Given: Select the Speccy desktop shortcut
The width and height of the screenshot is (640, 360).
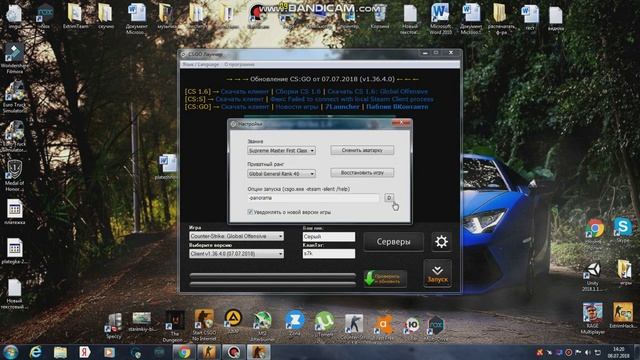Looking at the screenshot, I should pos(114,326).
